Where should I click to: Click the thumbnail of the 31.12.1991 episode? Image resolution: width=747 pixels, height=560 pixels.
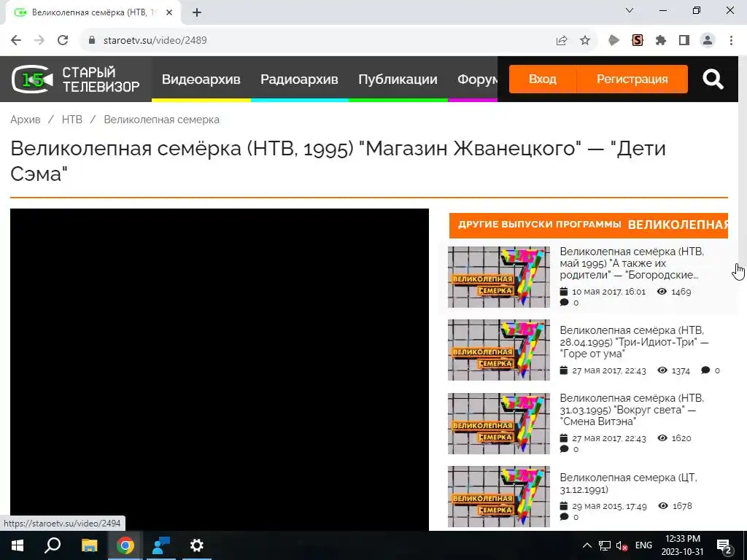499,496
